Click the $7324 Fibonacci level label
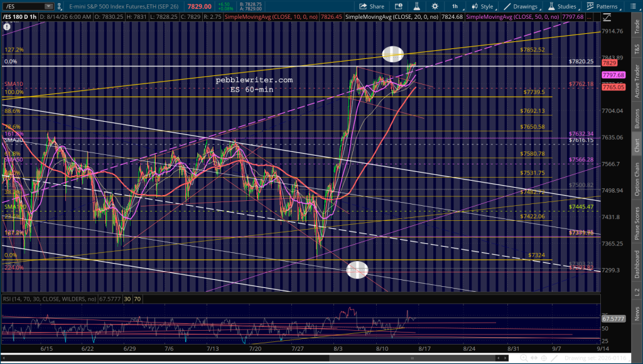Screen dimensions: 643x364 [x=536, y=255]
